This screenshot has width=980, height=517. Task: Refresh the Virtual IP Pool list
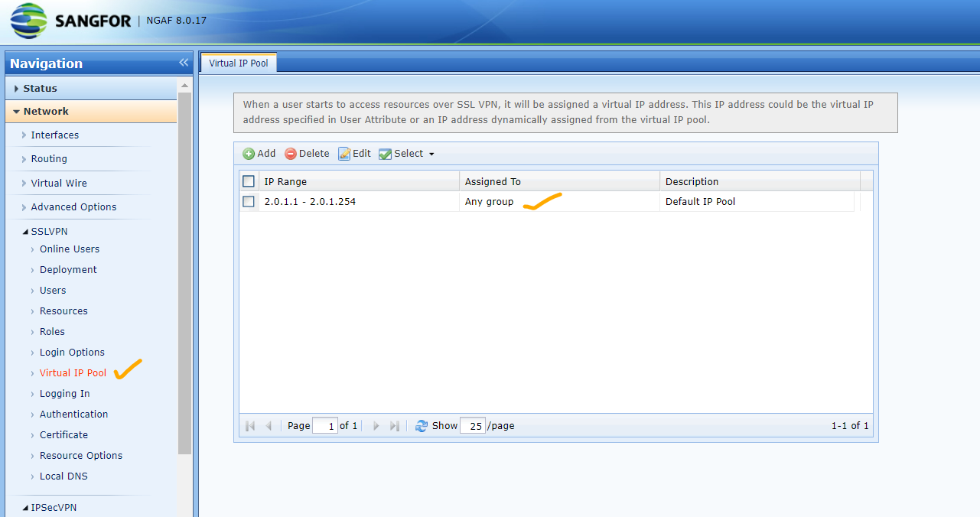[x=422, y=426]
